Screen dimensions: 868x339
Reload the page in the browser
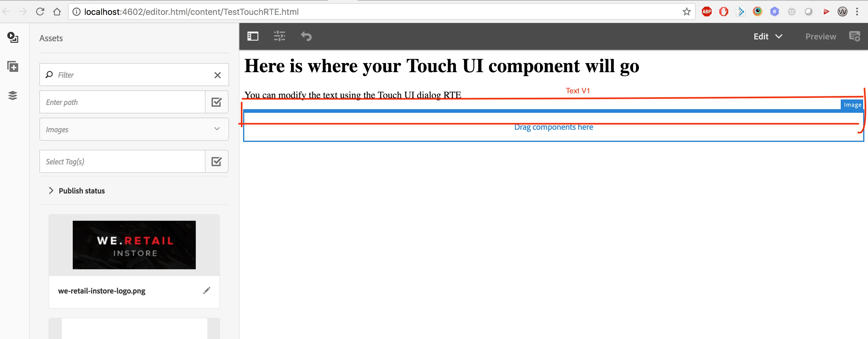[40, 12]
